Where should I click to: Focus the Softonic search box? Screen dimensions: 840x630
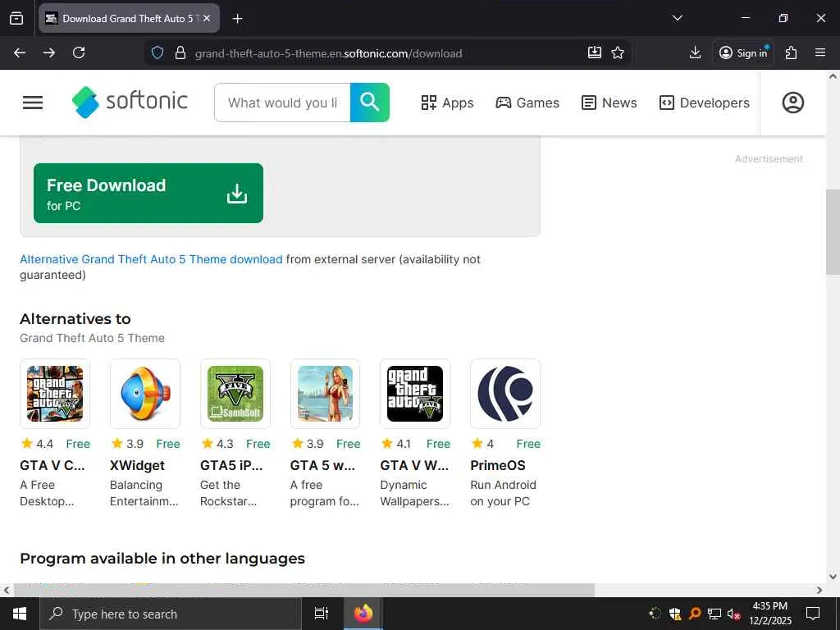[x=282, y=103]
